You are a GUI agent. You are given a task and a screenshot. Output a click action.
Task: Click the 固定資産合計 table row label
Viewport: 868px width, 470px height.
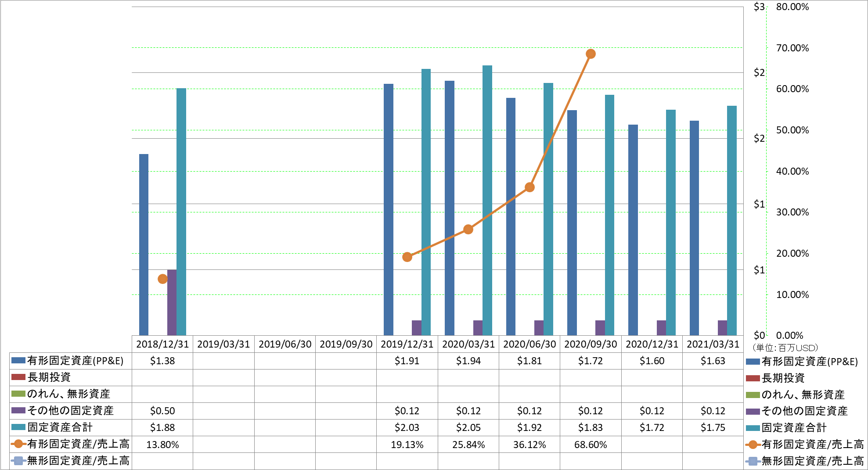[x=60, y=427]
